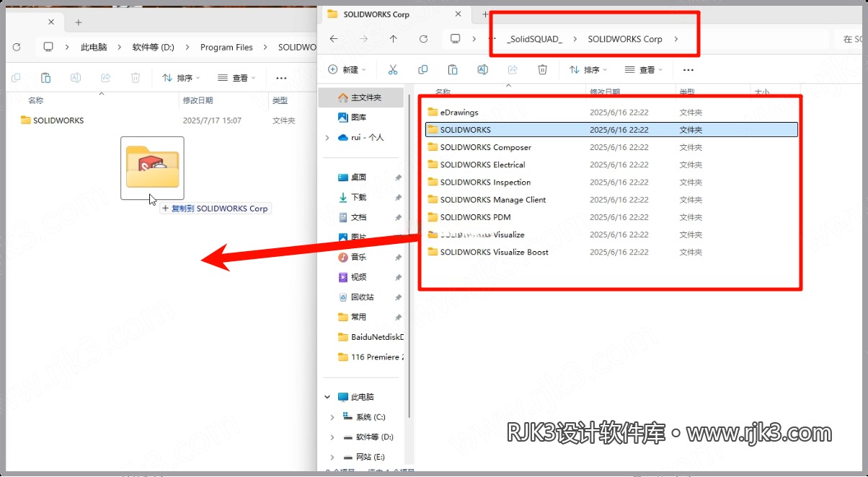Click Copy icon in SOLIDWORKS Corp window toolbar
This screenshot has height=477, width=868.
(x=423, y=69)
